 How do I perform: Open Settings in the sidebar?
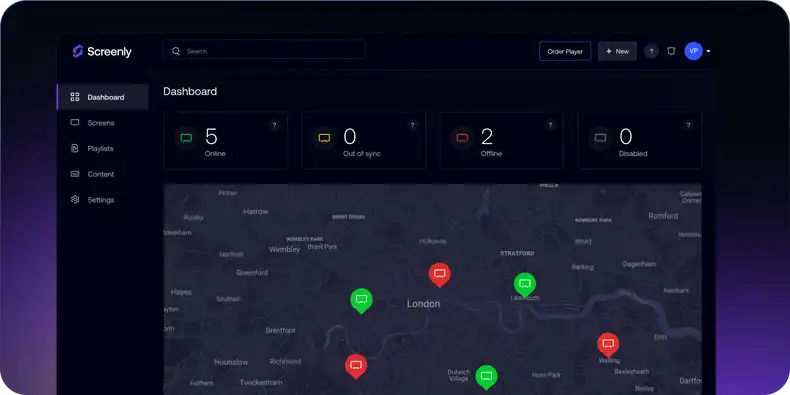(x=102, y=200)
